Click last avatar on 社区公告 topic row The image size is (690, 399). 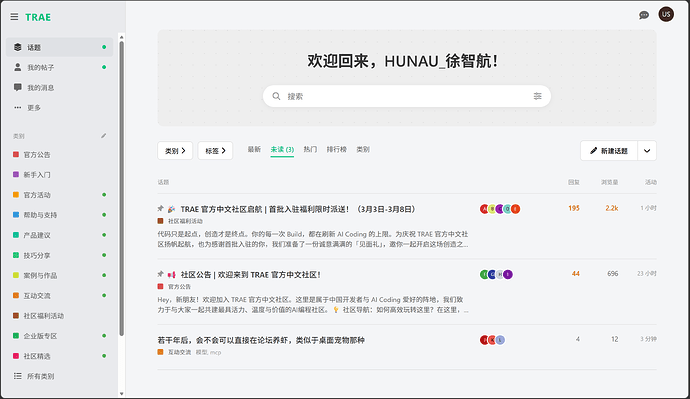(x=508, y=275)
